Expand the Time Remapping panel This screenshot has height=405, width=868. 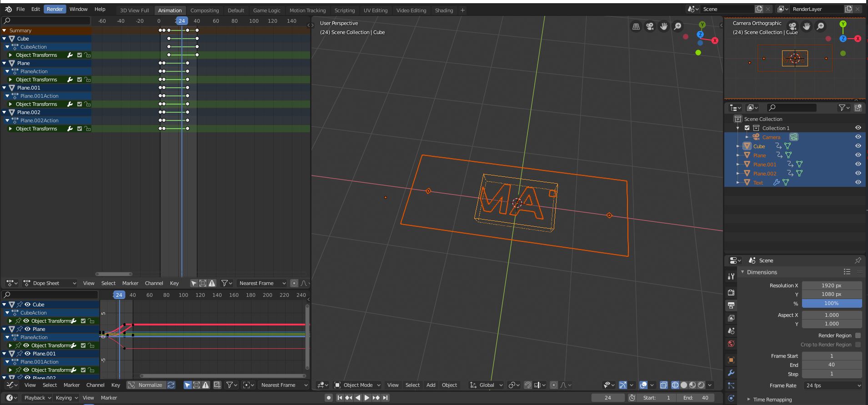pyautogui.click(x=772, y=400)
